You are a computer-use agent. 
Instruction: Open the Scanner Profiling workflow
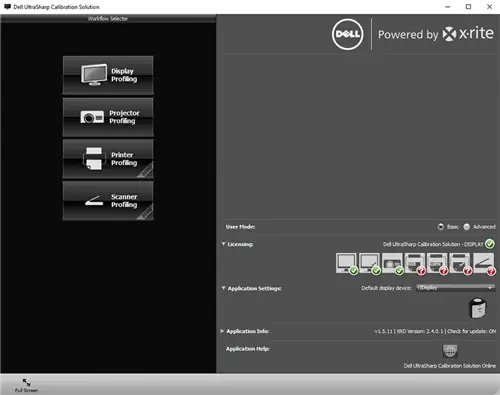108,201
